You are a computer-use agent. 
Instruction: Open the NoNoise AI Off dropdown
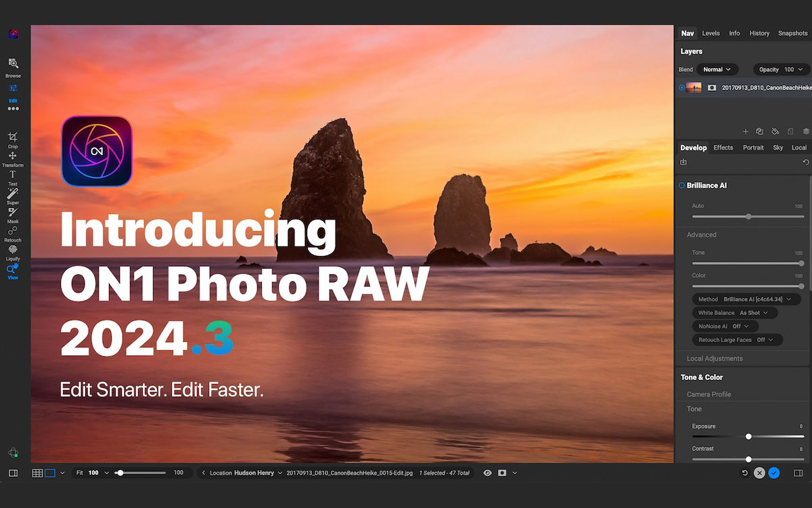[x=725, y=326]
